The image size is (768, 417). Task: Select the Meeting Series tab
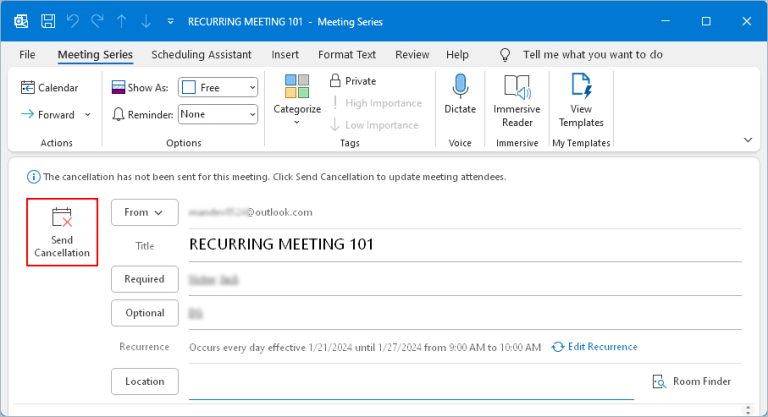[95, 54]
